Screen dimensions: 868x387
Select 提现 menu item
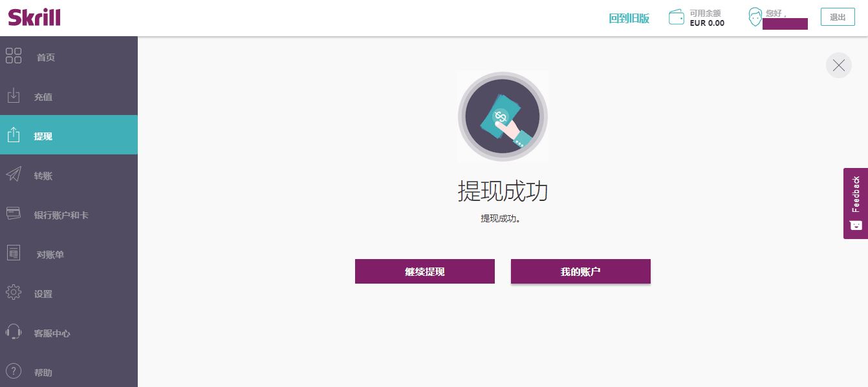[69, 135]
